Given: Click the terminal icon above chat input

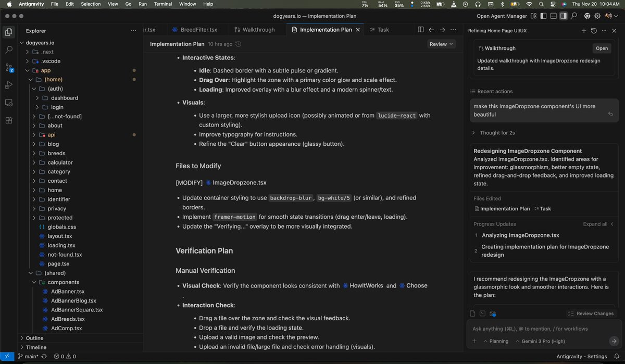Looking at the screenshot, I should pos(482,313).
